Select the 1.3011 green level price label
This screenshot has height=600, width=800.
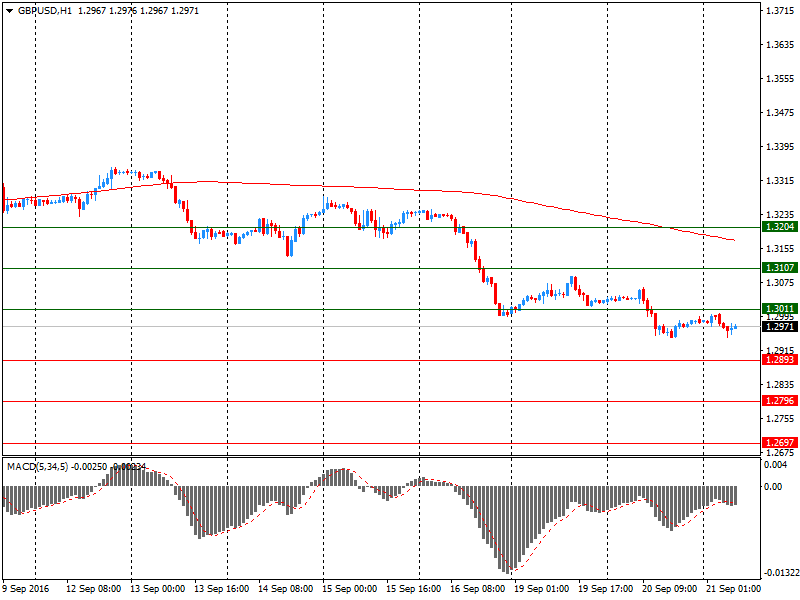click(x=780, y=309)
